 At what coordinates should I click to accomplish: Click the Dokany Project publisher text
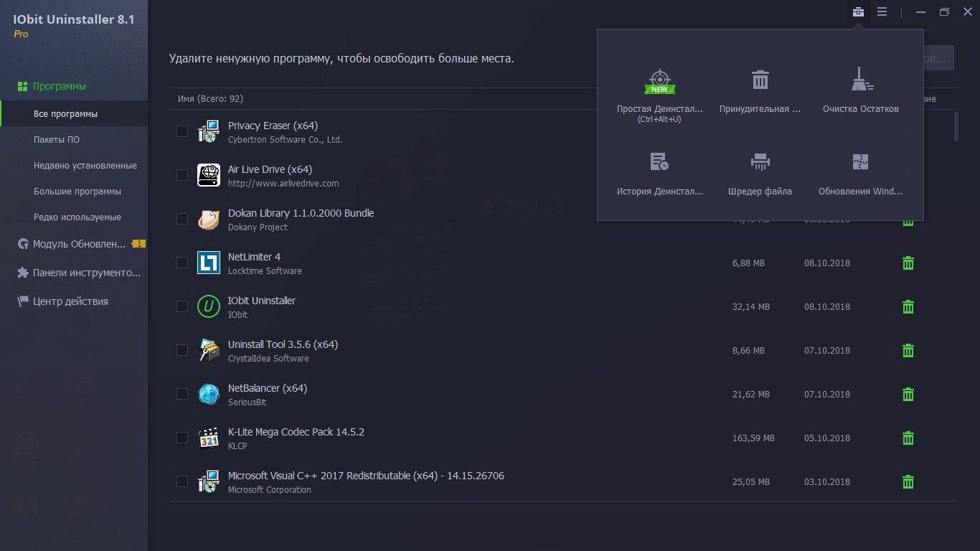[x=258, y=227]
